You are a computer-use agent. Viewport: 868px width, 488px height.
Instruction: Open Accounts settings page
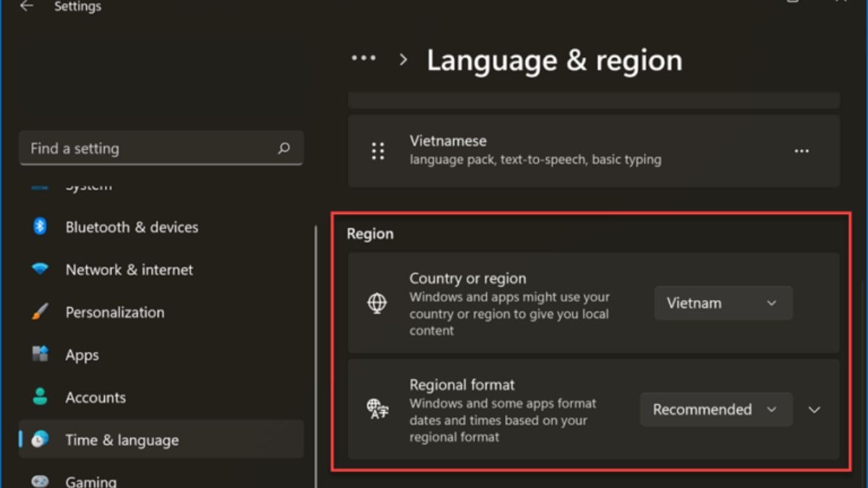(161, 398)
